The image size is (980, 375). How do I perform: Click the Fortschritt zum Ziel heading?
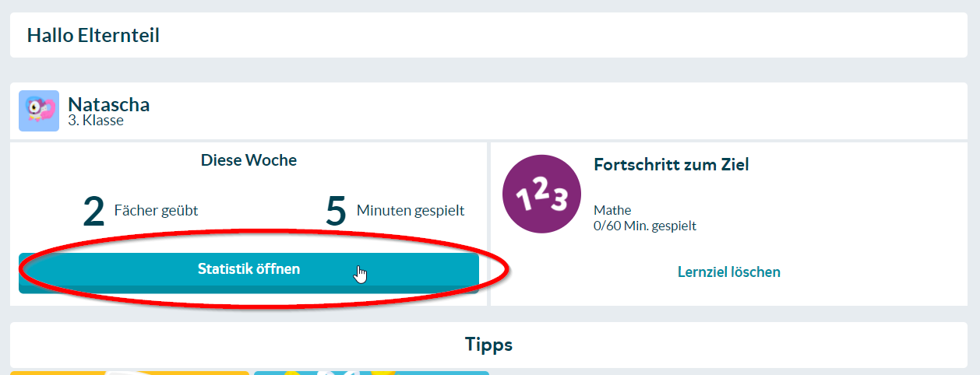671,165
